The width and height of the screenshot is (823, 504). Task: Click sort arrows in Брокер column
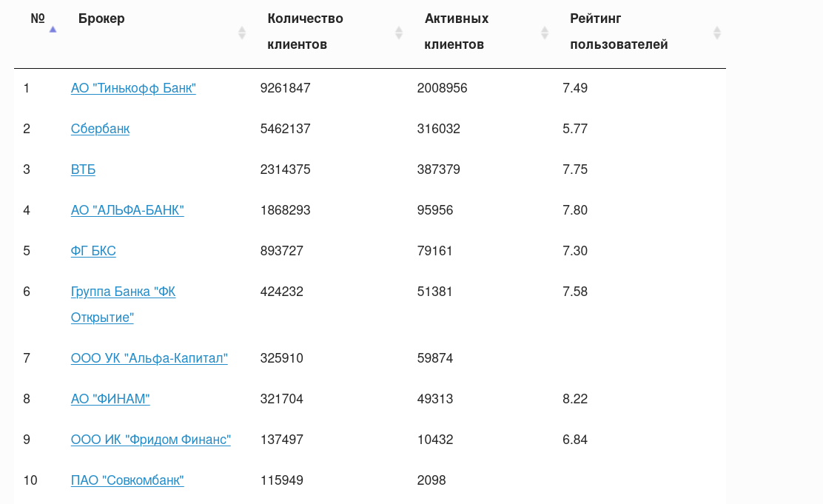[x=241, y=33]
